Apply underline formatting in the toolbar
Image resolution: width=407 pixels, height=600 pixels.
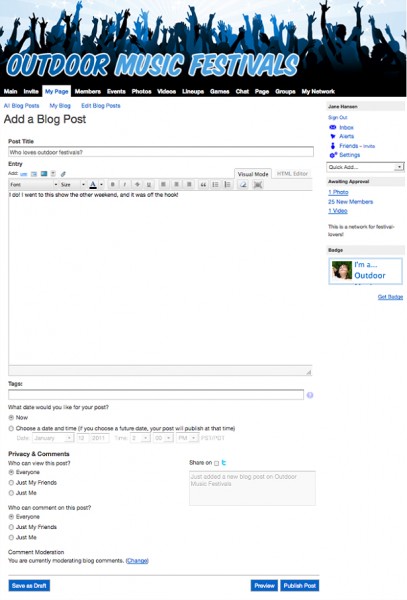(149, 185)
